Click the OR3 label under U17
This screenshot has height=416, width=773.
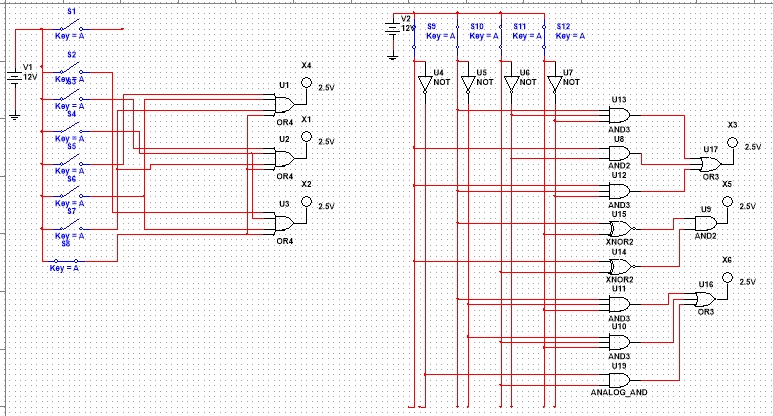pos(711,177)
